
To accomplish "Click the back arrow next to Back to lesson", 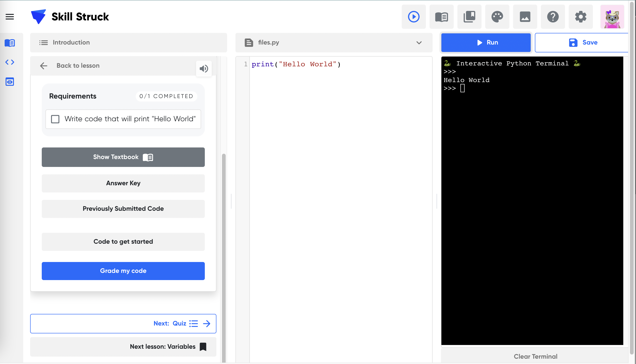I will coord(44,66).
